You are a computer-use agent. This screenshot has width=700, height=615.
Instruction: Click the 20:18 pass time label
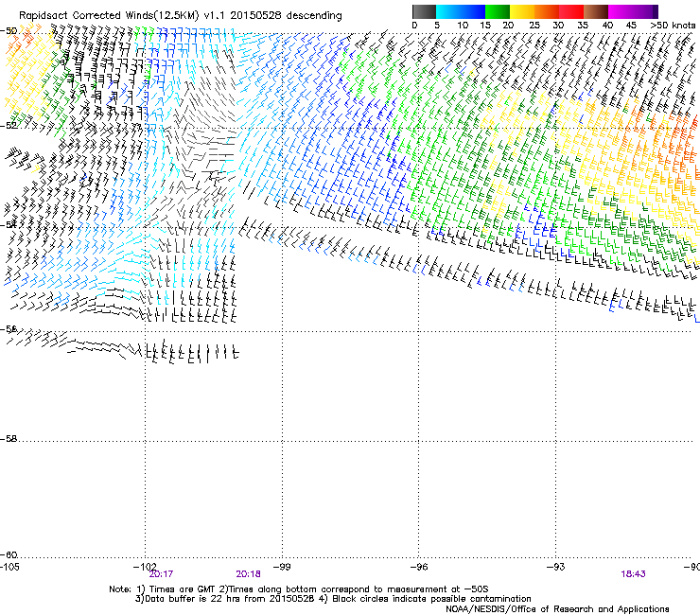pos(248,574)
